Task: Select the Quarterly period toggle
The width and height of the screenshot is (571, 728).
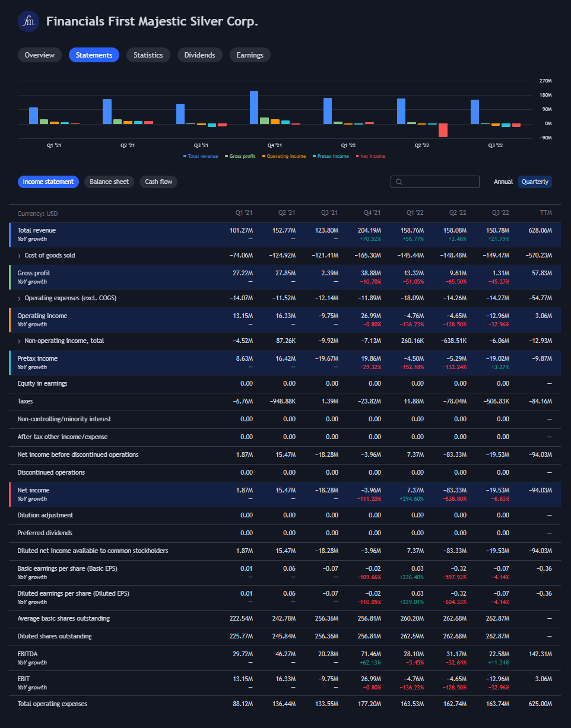Action: pos(534,182)
